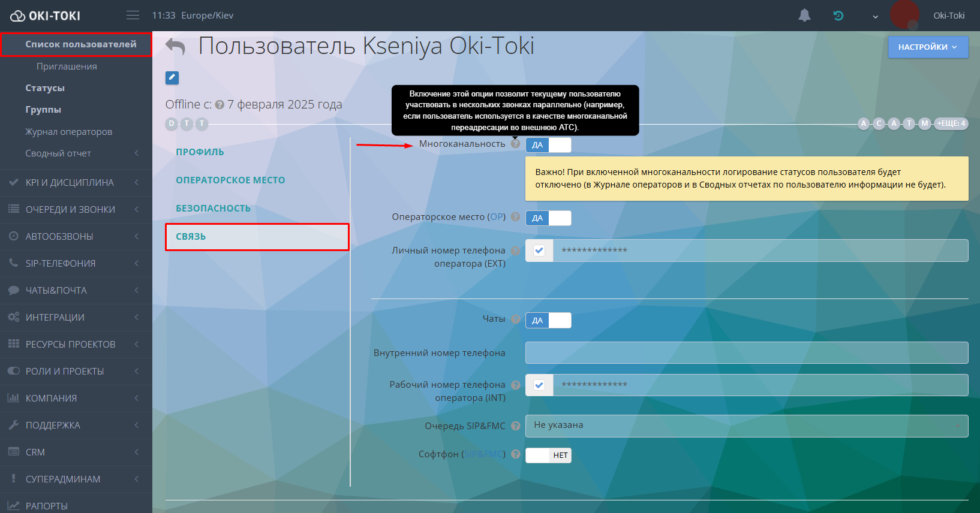Click the +ЕЩЕ: 4 badge
This screenshot has width=980, height=513.
(x=951, y=123)
